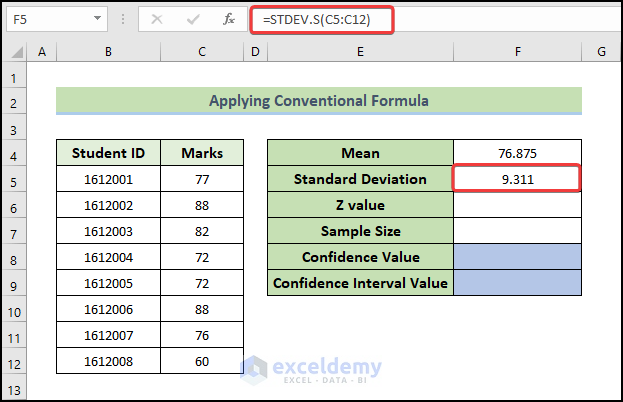Click the 'Sample Size' label cell

point(360,231)
